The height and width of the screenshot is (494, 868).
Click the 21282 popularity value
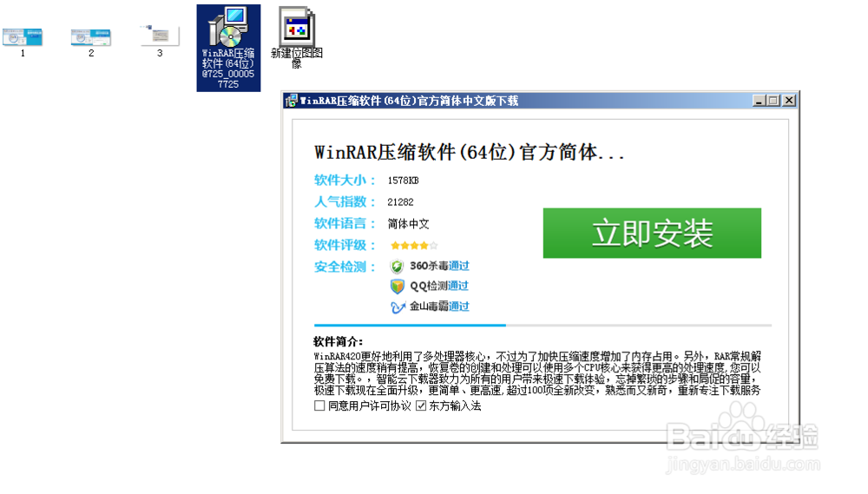coord(400,202)
